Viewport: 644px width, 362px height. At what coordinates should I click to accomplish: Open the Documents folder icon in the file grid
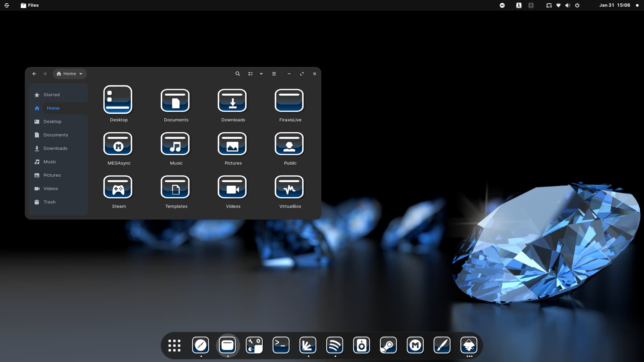click(x=175, y=100)
